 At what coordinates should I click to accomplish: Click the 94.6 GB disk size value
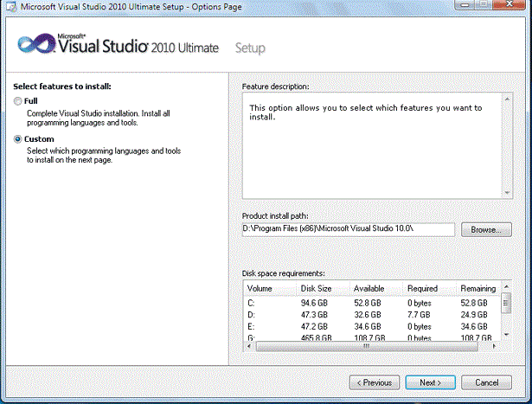(x=314, y=303)
